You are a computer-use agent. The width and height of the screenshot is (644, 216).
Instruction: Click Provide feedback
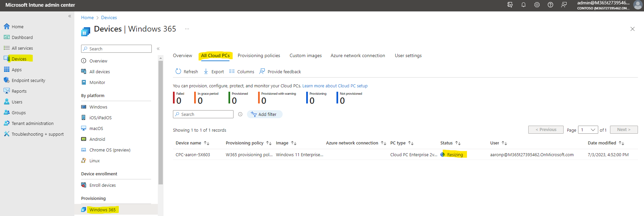280,72
